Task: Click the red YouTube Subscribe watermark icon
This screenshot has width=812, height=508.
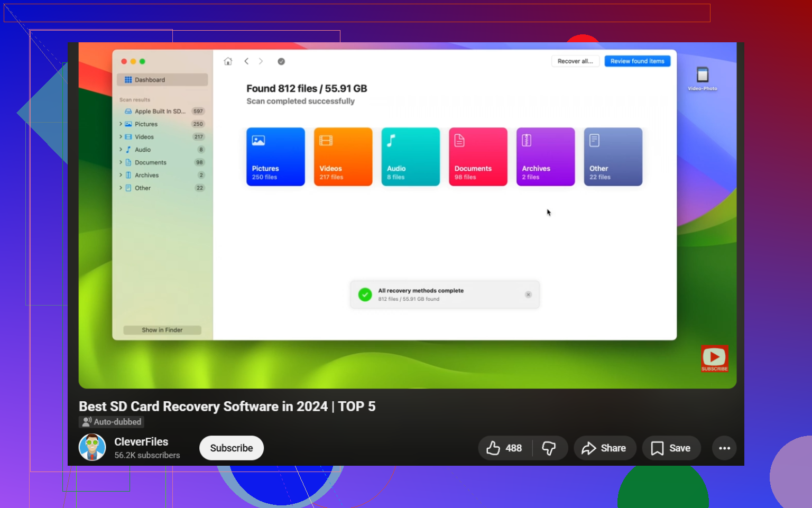Action: [x=714, y=358]
